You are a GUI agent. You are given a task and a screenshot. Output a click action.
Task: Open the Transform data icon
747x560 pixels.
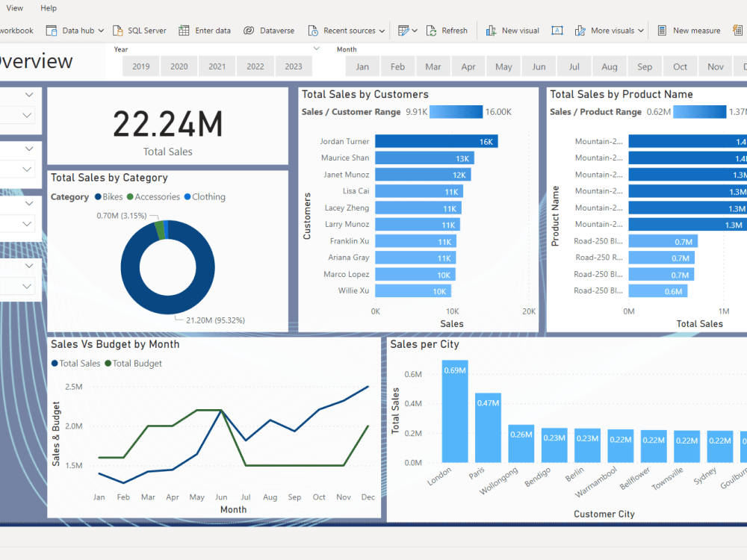point(404,30)
